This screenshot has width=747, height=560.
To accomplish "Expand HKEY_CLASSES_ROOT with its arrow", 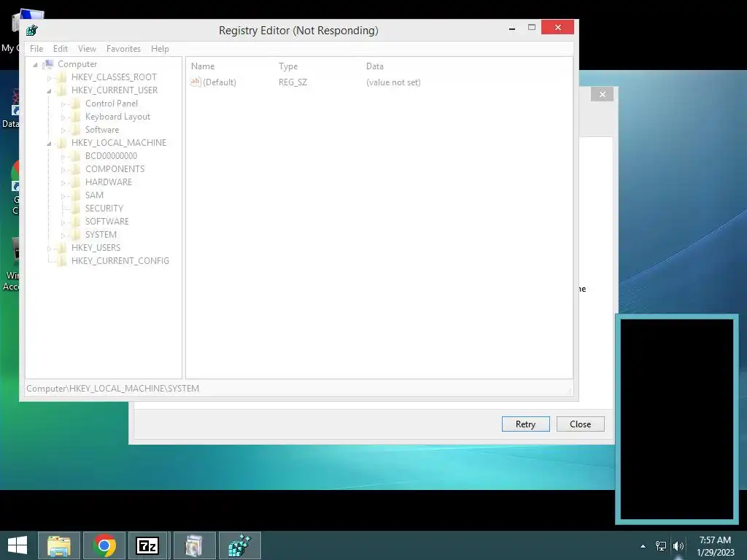I will 49,77.
